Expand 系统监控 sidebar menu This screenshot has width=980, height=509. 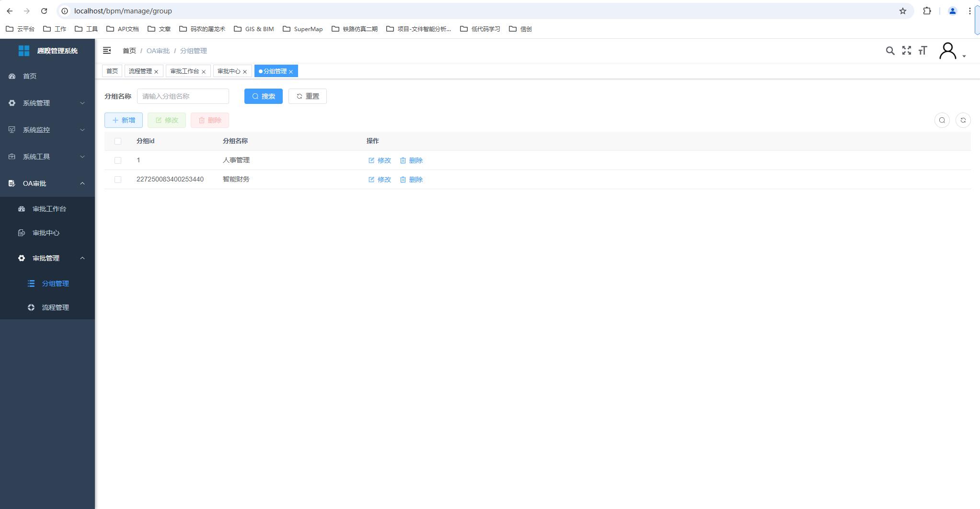point(47,130)
